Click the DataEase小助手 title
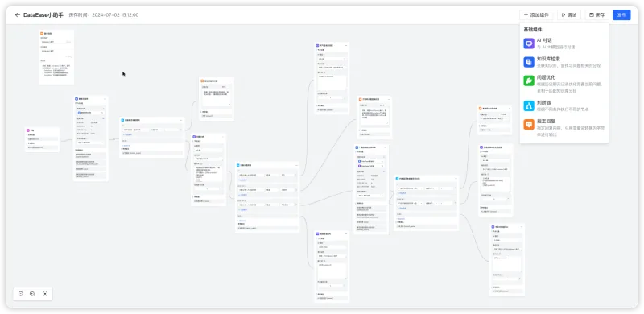 (43, 15)
